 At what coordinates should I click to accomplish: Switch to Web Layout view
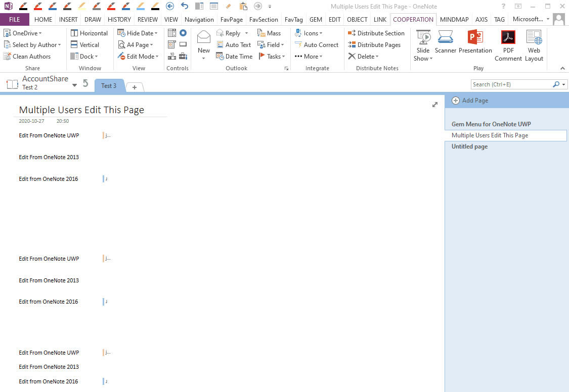point(534,39)
